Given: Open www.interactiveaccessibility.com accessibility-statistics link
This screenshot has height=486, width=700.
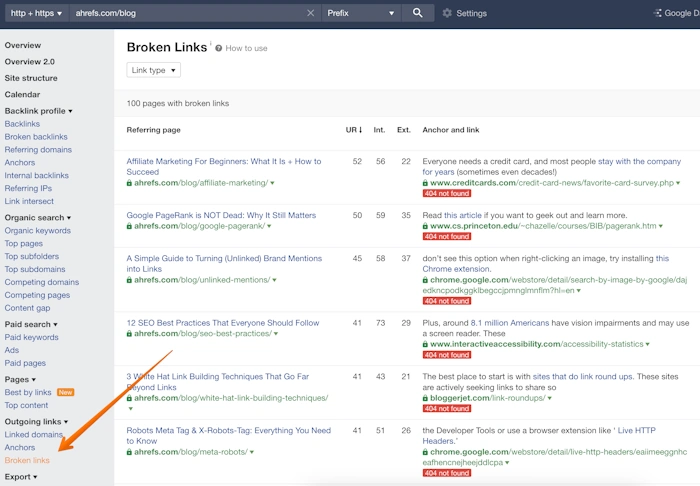Looking at the screenshot, I should coord(537,344).
